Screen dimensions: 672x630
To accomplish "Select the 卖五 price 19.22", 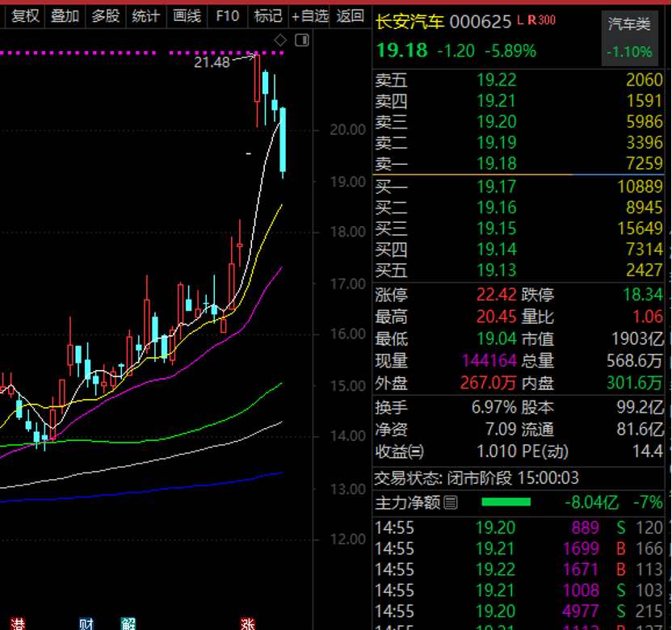I will pyautogui.click(x=497, y=80).
